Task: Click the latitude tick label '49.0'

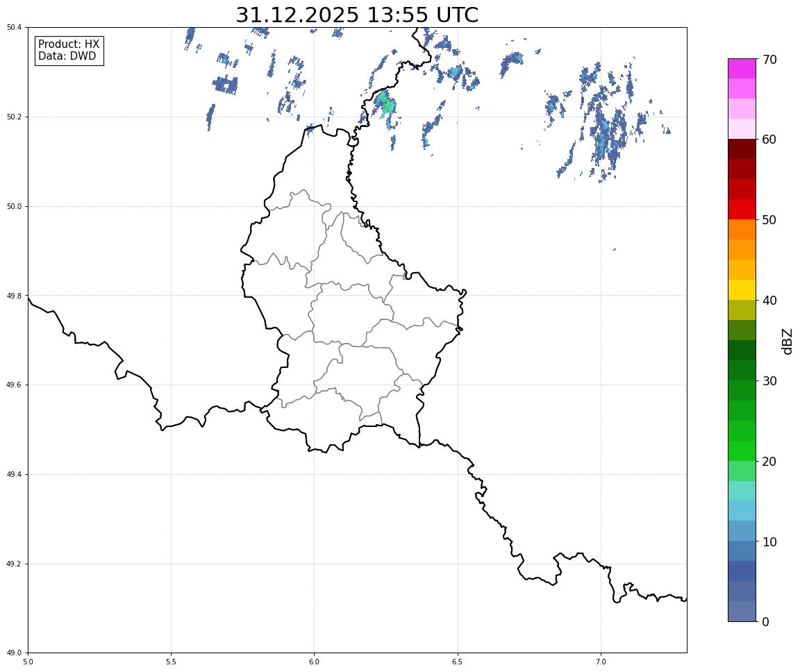Action: click(14, 653)
